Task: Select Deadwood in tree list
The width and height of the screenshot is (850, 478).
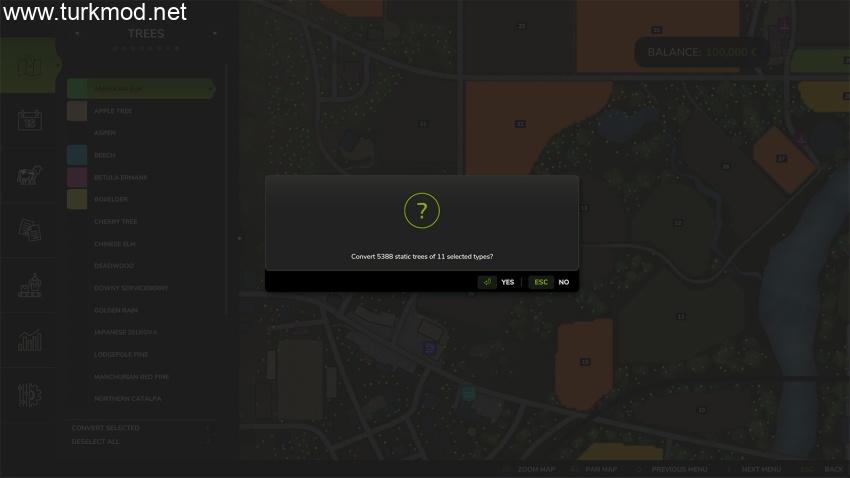Action: pos(114,266)
